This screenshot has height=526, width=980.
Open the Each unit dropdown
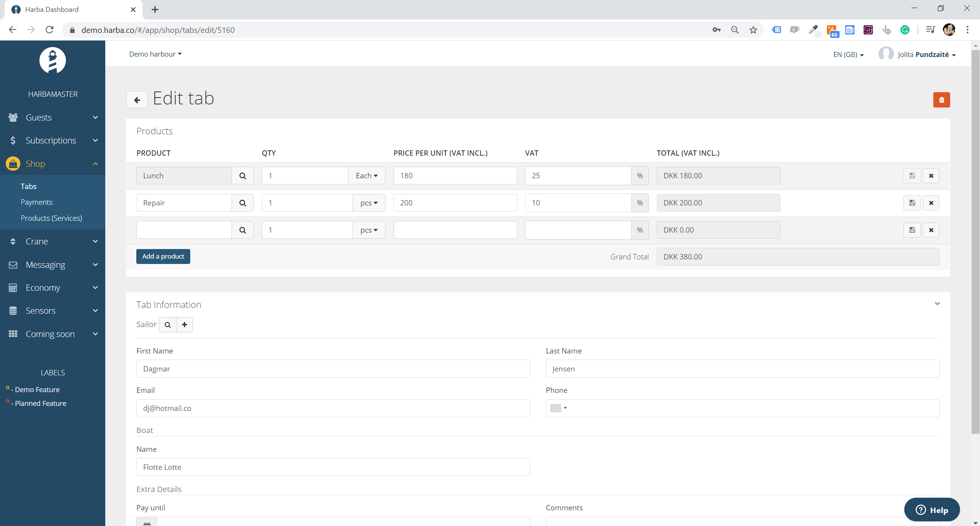(366, 176)
